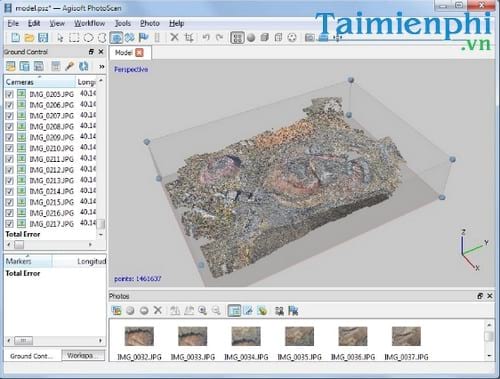Switch to the Ground Control bottom tab
Screen dimensions: 500x379
(32, 356)
